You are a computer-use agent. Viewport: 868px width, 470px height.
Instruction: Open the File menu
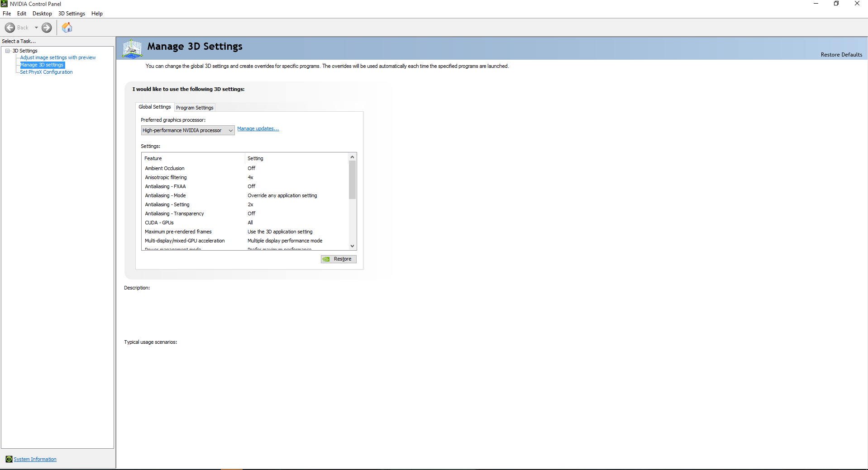pos(7,14)
